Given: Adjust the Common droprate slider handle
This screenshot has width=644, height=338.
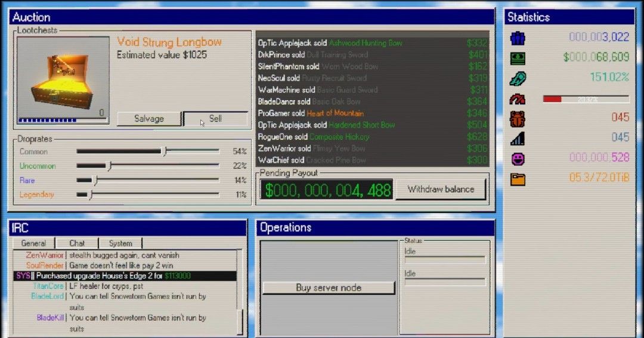Looking at the screenshot, I should (x=165, y=151).
